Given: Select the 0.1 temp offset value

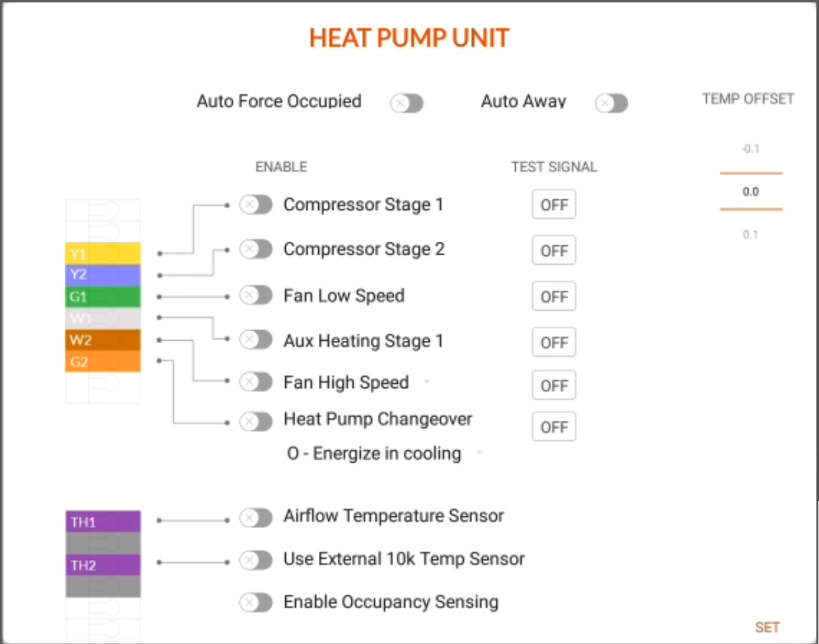Looking at the screenshot, I should tap(750, 234).
